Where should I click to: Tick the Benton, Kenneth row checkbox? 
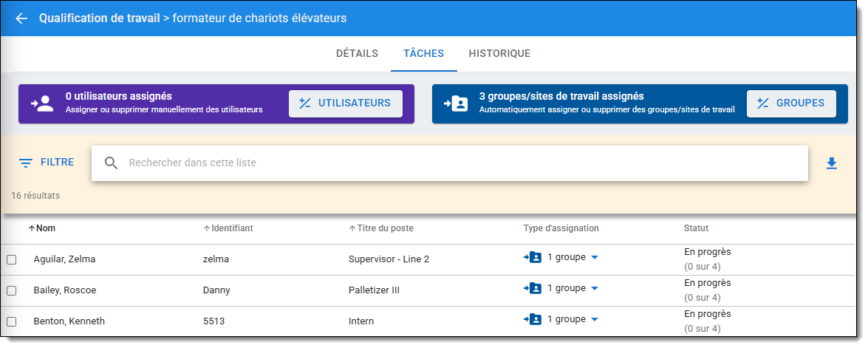coord(12,321)
